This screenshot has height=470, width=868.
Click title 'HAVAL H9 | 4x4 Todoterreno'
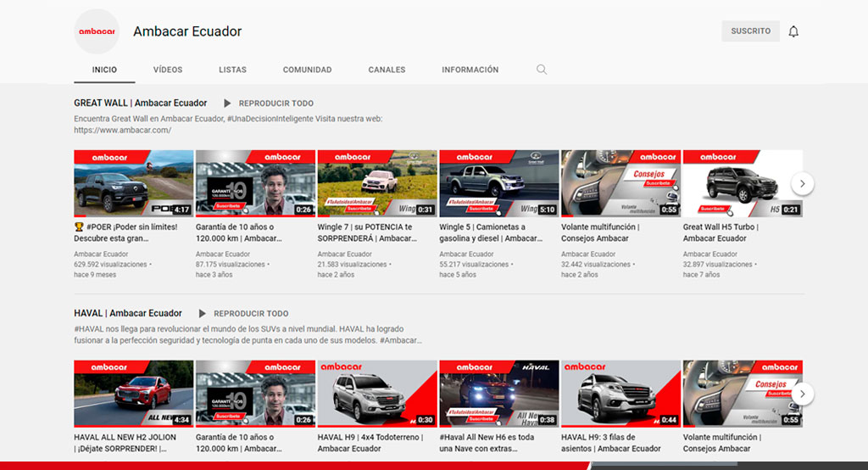point(370,443)
